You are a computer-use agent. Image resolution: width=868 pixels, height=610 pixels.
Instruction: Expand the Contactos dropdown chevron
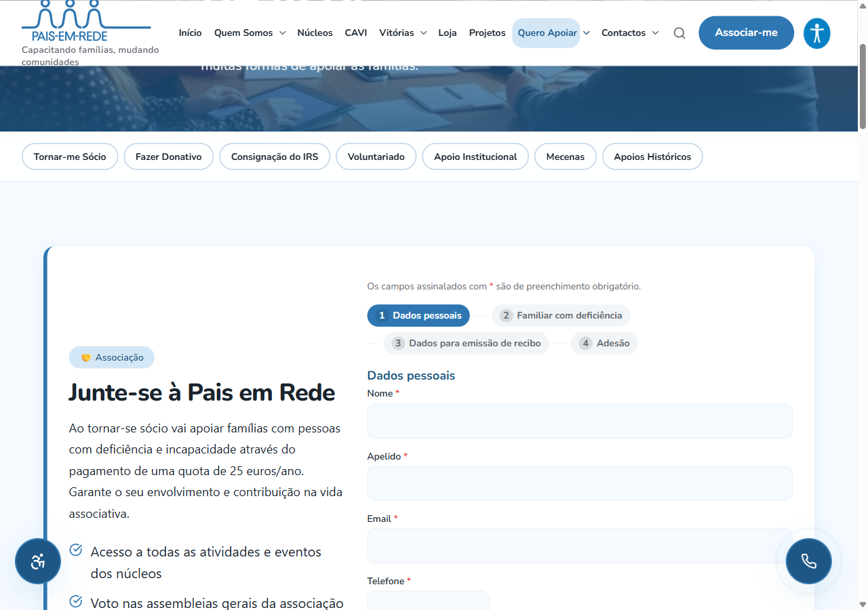pos(655,33)
